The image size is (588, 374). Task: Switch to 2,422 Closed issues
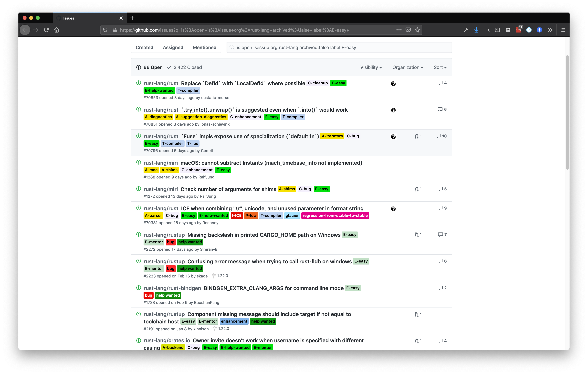184,67
